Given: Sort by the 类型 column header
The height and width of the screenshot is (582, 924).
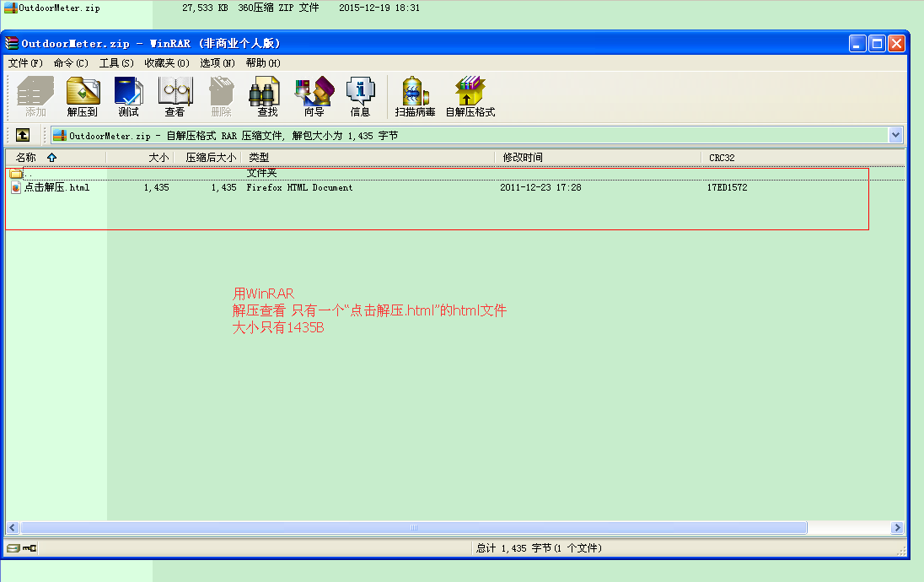Looking at the screenshot, I should tap(368, 158).
